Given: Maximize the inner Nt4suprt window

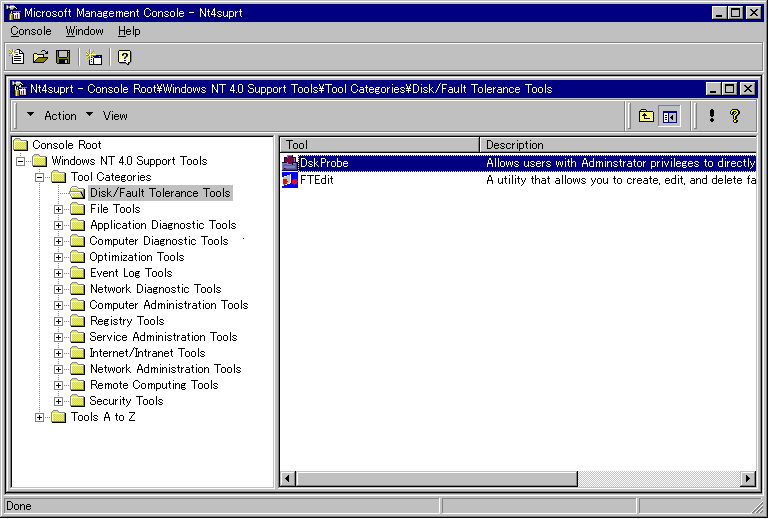Looking at the screenshot, I should pos(730,89).
